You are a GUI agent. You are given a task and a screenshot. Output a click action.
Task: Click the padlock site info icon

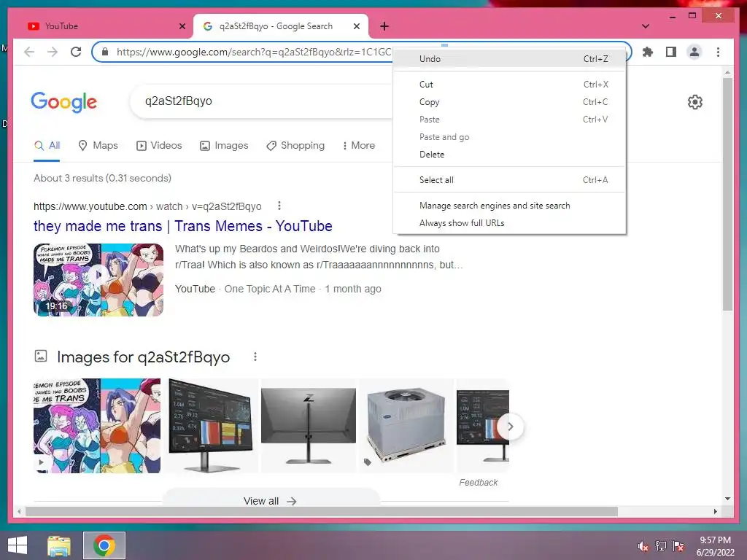(105, 52)
